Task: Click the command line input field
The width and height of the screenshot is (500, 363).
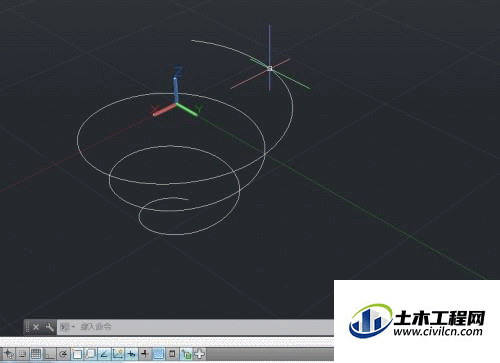Action: (x=196, y=327)
